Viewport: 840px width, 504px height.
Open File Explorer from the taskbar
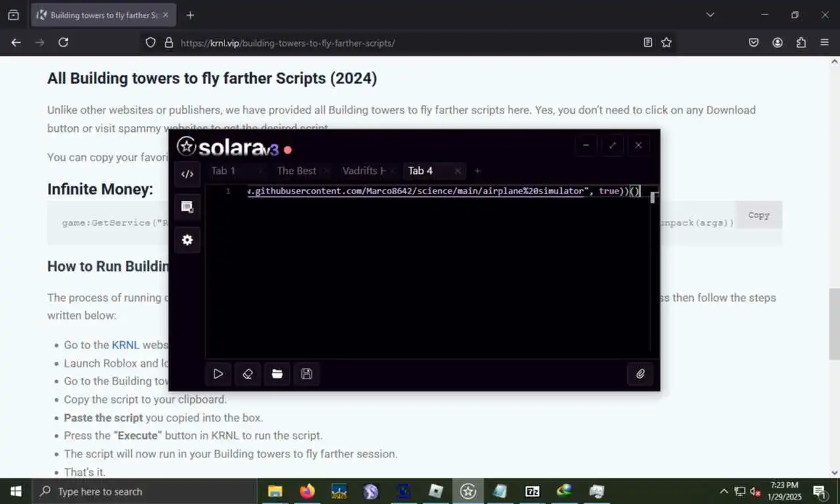(x=275, y=491)
